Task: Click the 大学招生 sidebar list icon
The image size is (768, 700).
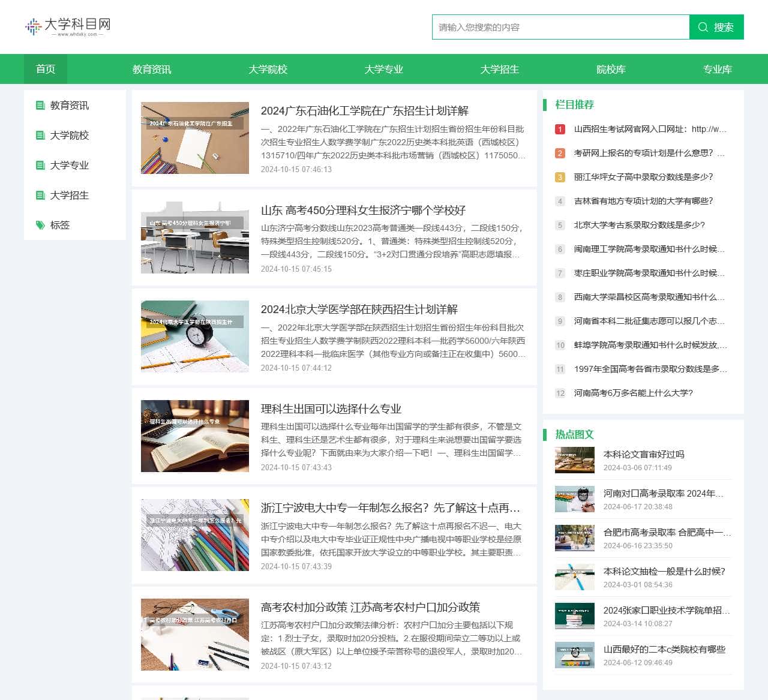Action: coord(40,196)
